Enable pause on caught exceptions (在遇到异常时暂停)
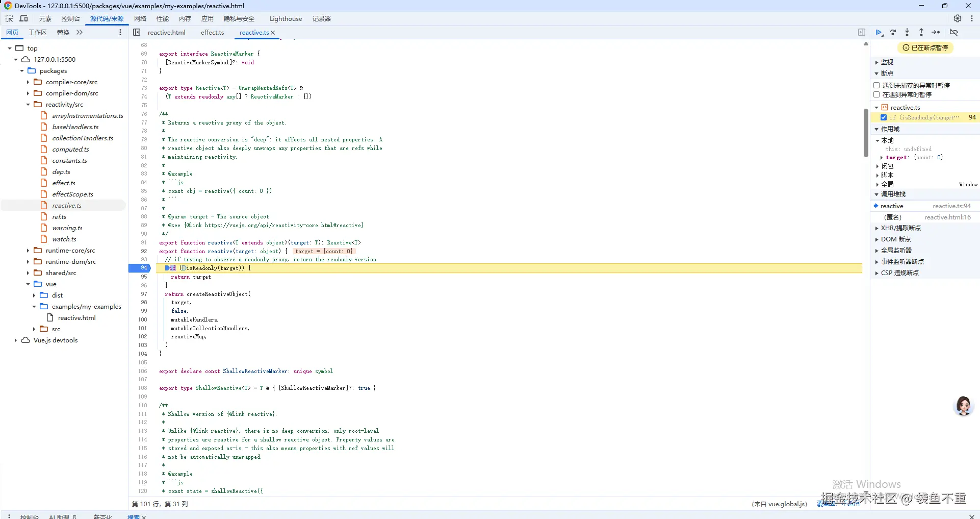The width and height of the screenshot is (980, 519). (877, 94)
